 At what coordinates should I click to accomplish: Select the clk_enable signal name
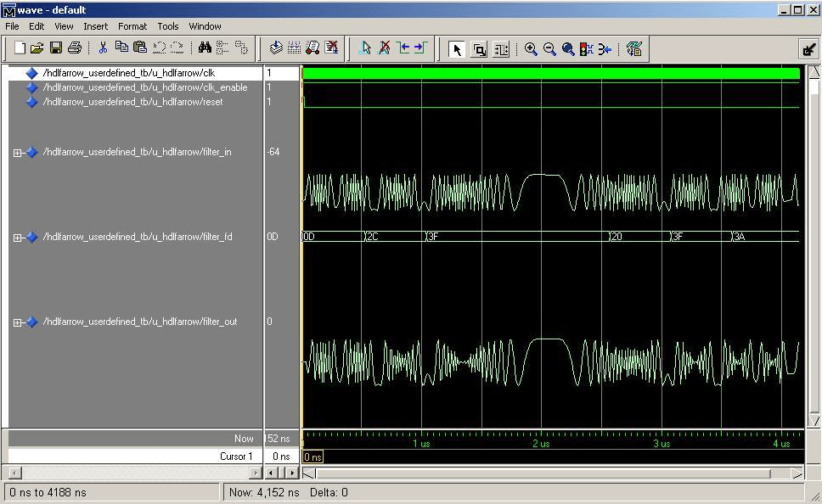[144, 87]
